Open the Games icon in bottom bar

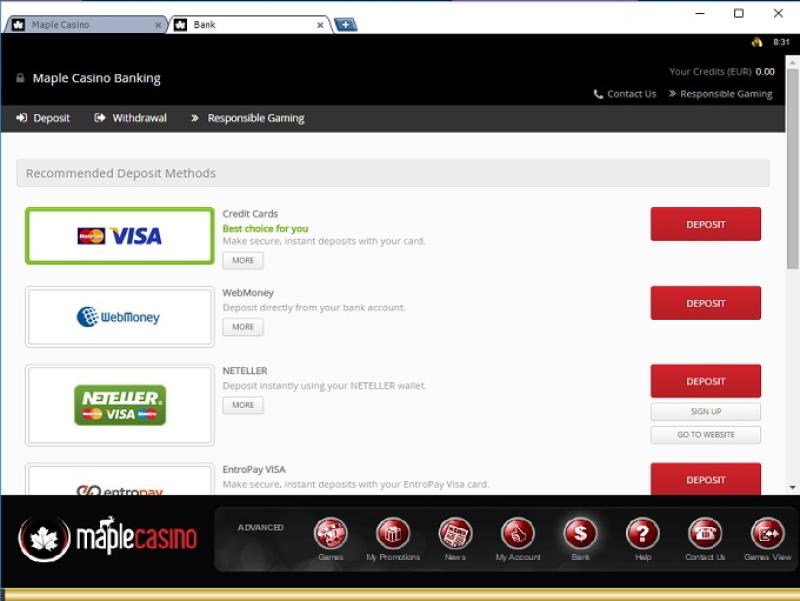tap(330, 534)
